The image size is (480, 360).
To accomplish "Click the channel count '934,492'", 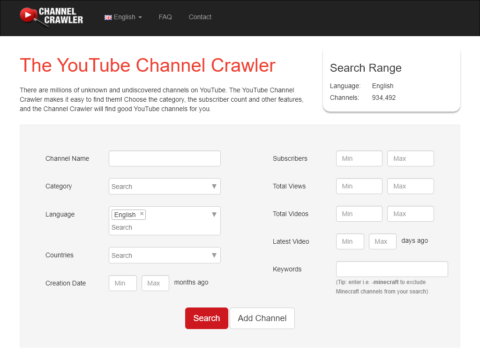I will point(384,98).
